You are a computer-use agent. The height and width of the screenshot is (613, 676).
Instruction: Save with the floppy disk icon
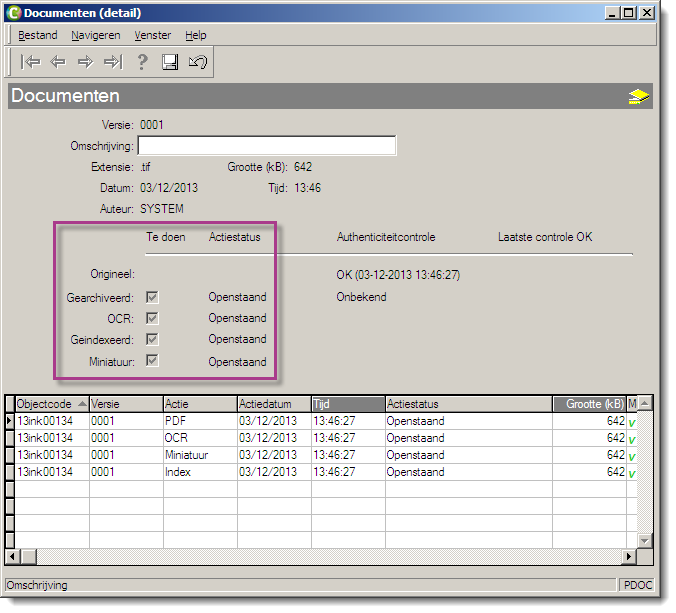pos(170,62)
